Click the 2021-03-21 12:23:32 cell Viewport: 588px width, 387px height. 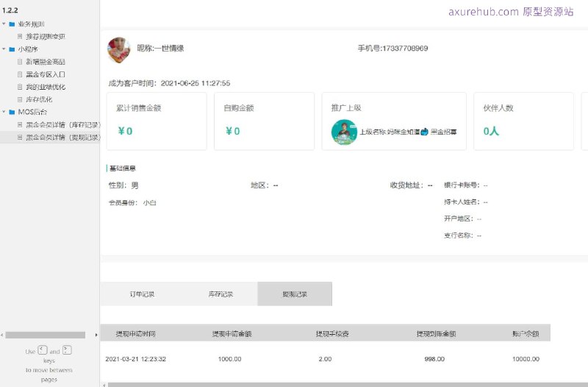pyautogui.click(x=136, y=359)
